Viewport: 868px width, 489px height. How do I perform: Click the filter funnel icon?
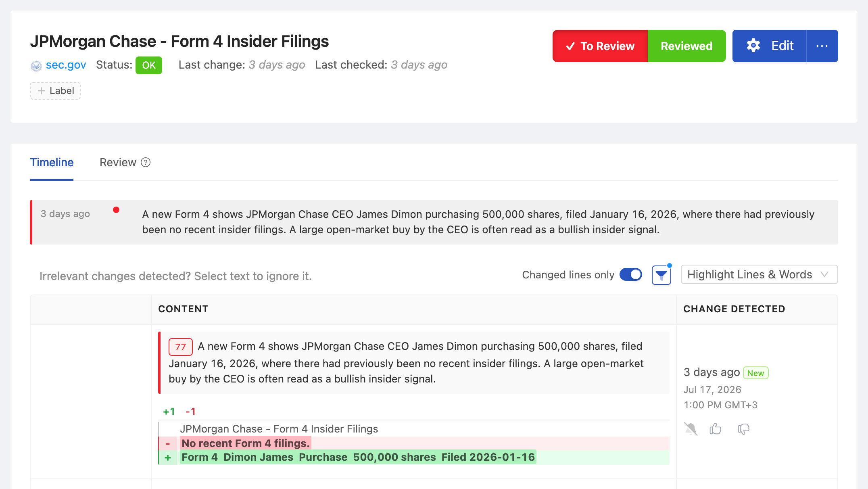click(661, 275)
